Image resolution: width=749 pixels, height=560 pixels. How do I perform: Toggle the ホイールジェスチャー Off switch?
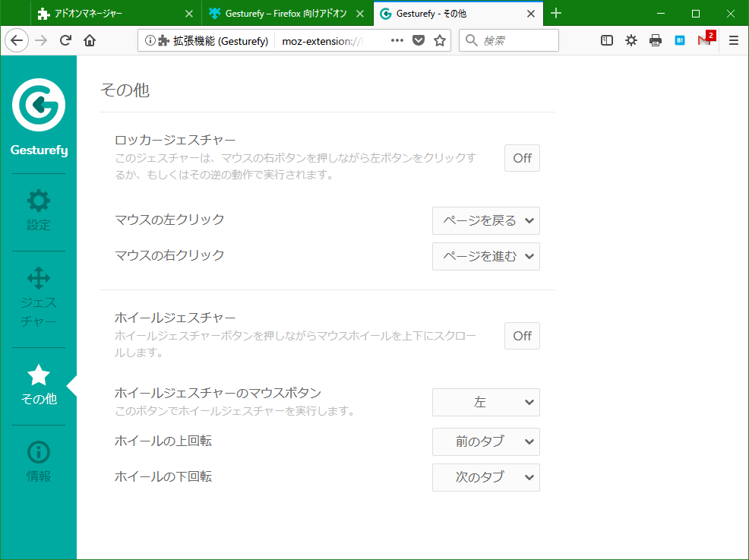pyautogui.click(x=522, y=336)
